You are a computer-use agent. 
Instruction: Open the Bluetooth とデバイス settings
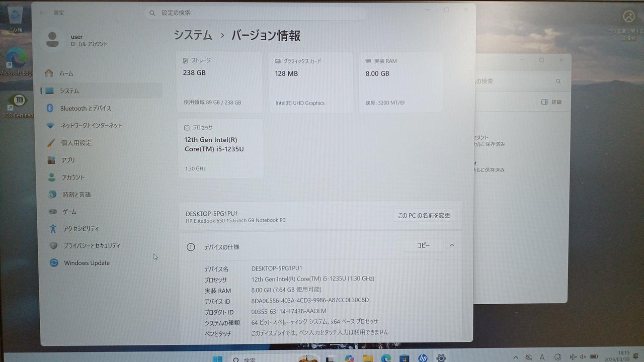(86, 108)
